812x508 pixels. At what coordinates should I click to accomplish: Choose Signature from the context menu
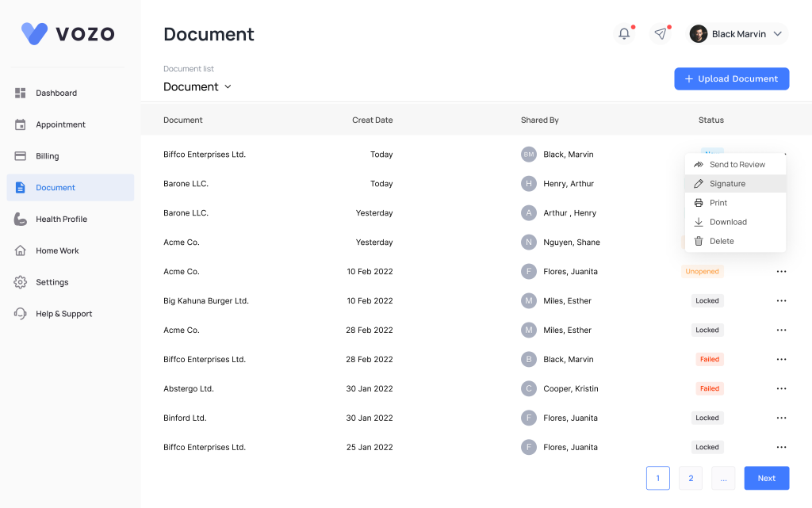pos(727,184)
